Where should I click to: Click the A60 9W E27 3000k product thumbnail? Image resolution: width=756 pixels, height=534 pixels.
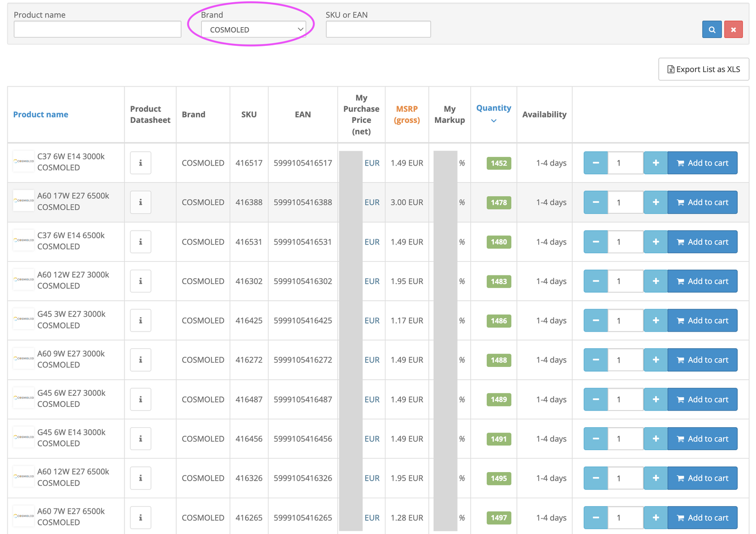(x=23, y=359)
